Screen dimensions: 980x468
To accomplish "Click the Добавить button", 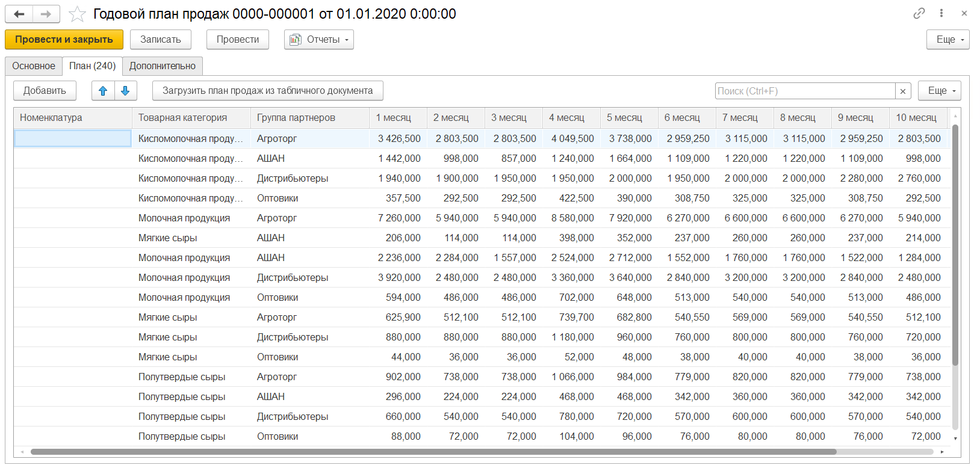I will point(45,91).
